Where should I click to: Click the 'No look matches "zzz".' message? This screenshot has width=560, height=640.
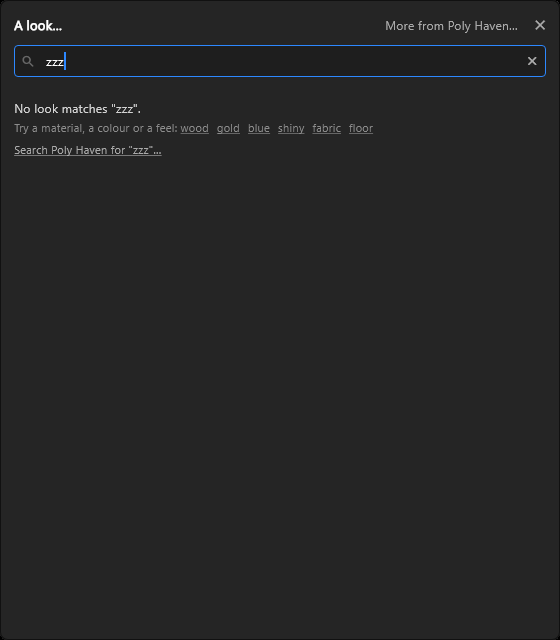point(78,109)
